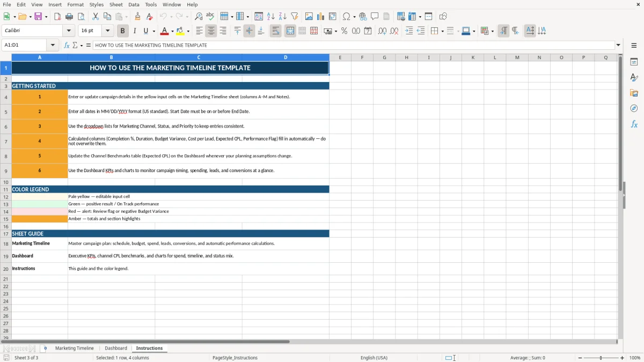Click English (USA) language in status bar
644x362 pixels.
point(374,358)
